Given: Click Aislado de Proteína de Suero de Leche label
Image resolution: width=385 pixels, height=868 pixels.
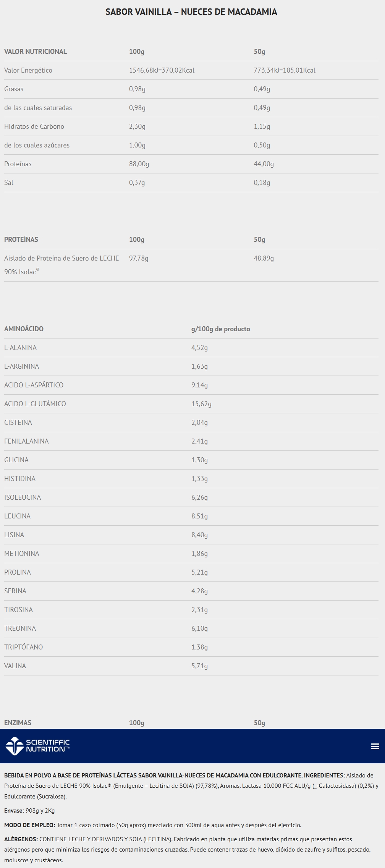Looking at the screenshot, I should pos(61,258).
